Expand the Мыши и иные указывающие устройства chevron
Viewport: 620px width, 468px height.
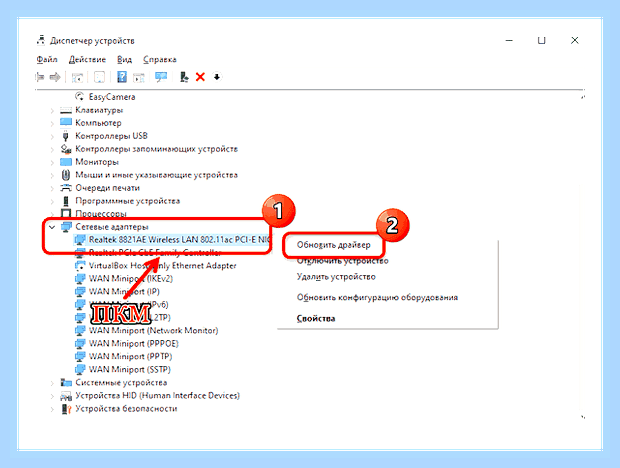click(x=52, y=175)
